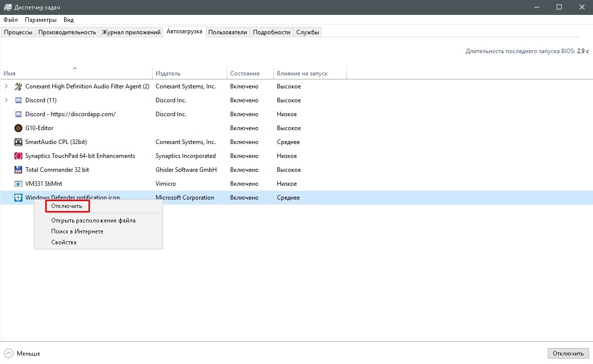Click the Меньше label to collapse details
The height and width of the screenshot is (364, 593).
[x=28, y=354]
